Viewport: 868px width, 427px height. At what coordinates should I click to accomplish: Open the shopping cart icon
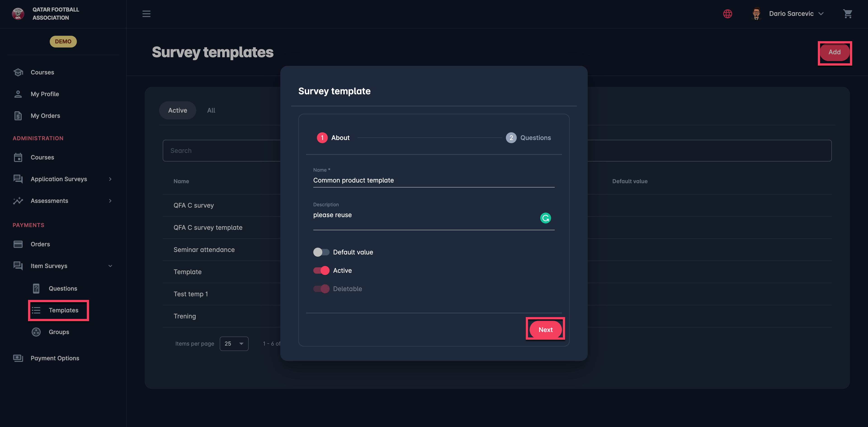click(x=847, y=14)
